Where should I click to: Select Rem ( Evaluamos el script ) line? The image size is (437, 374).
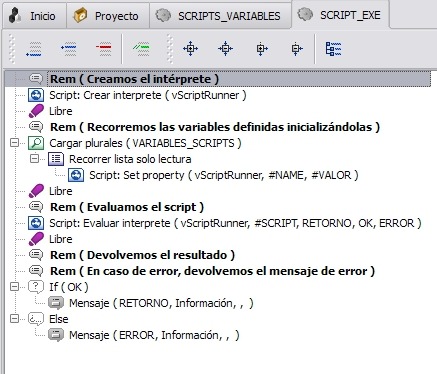127,207
